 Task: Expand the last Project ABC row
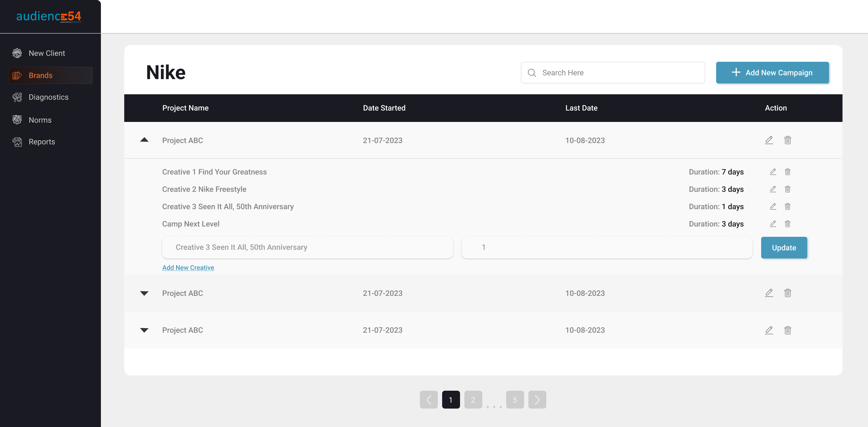pyautogui.click(x=144, y=331)
